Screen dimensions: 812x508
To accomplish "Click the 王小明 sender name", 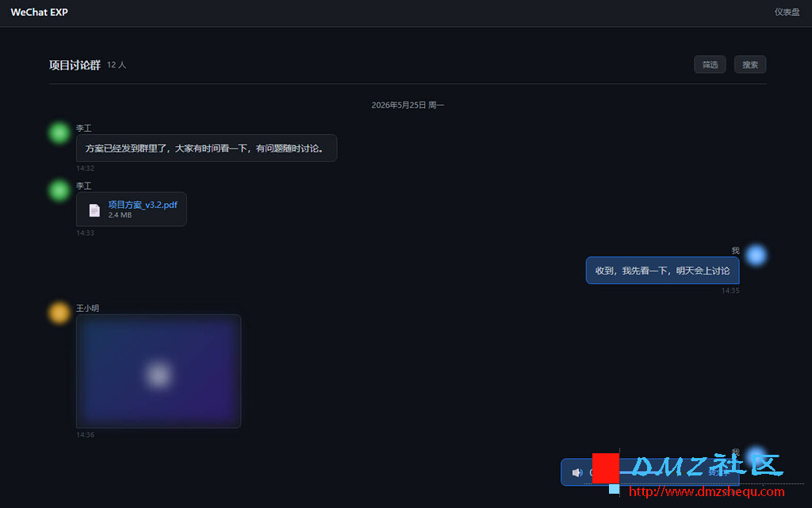I will [x=87, y=308].
